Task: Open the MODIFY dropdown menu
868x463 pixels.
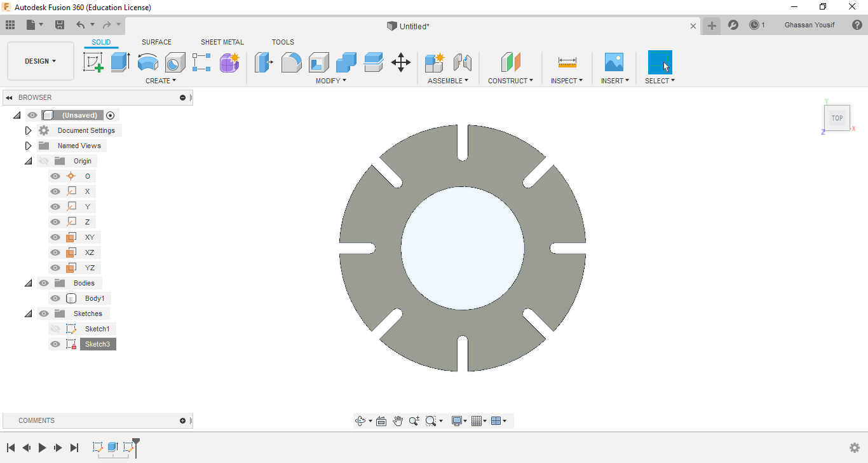Action: click(x=331, y=81)
